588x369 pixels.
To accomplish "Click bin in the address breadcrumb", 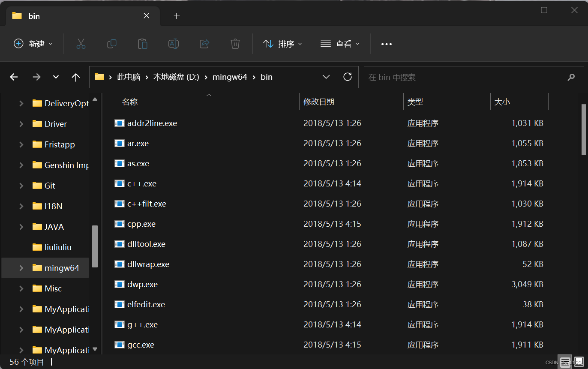I will 267,77.
